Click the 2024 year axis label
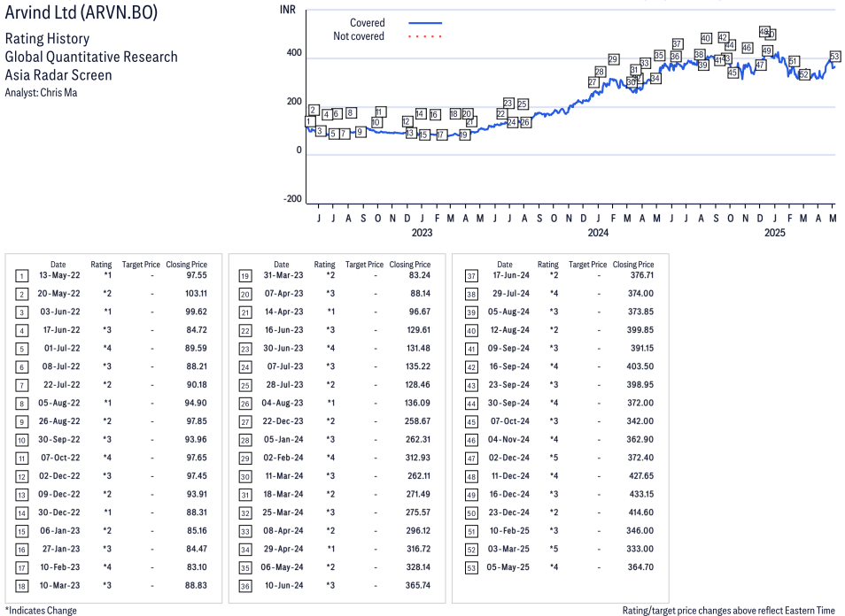 coord(598,233)
